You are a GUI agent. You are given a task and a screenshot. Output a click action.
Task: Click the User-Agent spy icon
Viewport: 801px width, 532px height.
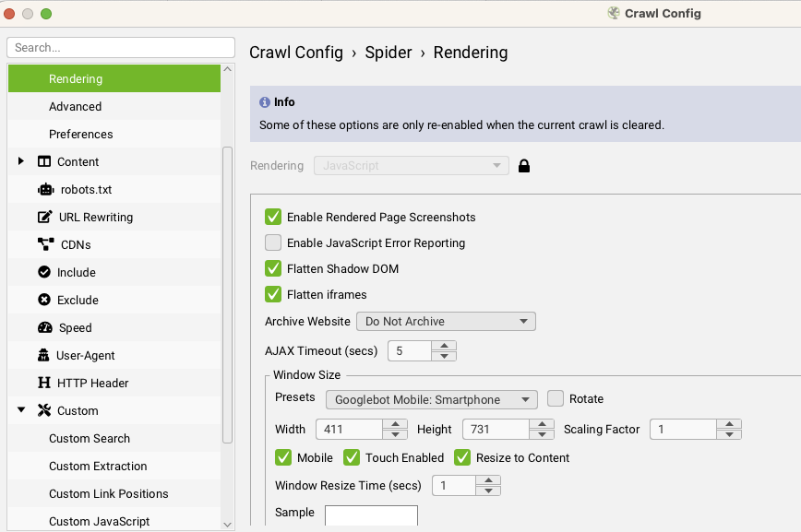click(x=44, y=356)
